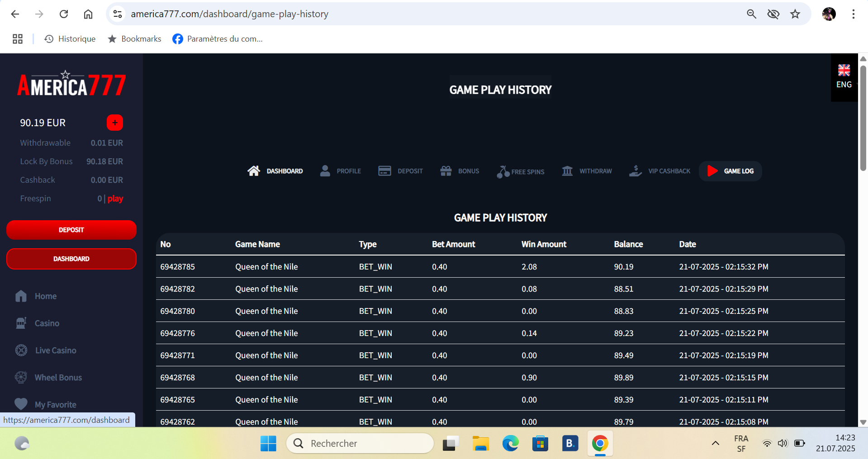This screenshot has height=459, width=868.
Task: Show hidden system tray icons
Action: click(x=716, y=443)
